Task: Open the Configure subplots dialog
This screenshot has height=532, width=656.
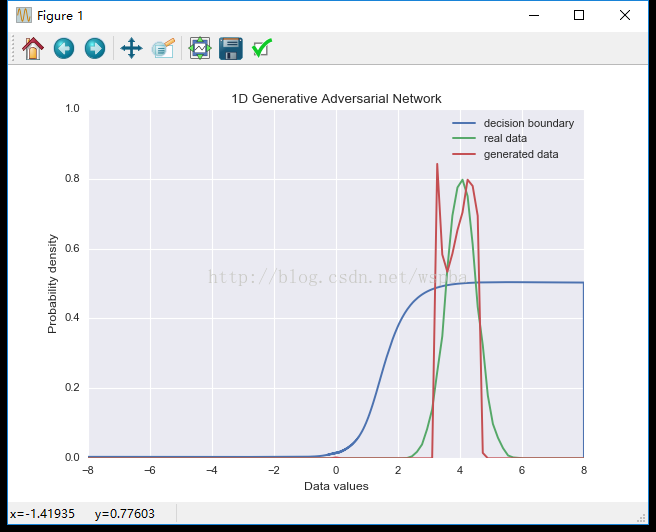Action: 200,49
